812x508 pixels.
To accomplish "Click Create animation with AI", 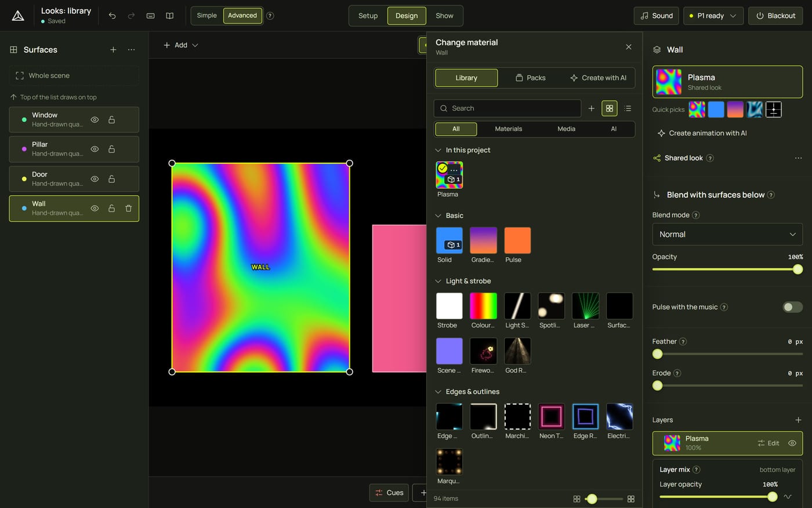I will coord(702,133).
